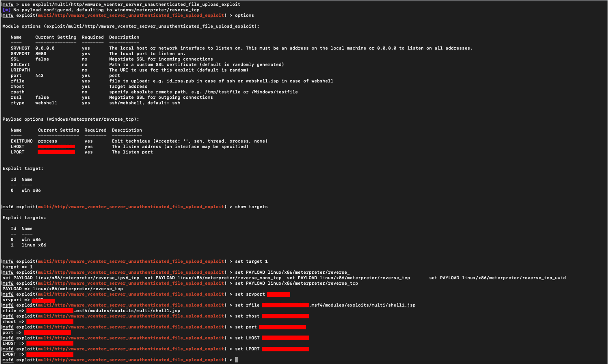Click the rfile option name row
608x364 pixels.
coord(171,81)
